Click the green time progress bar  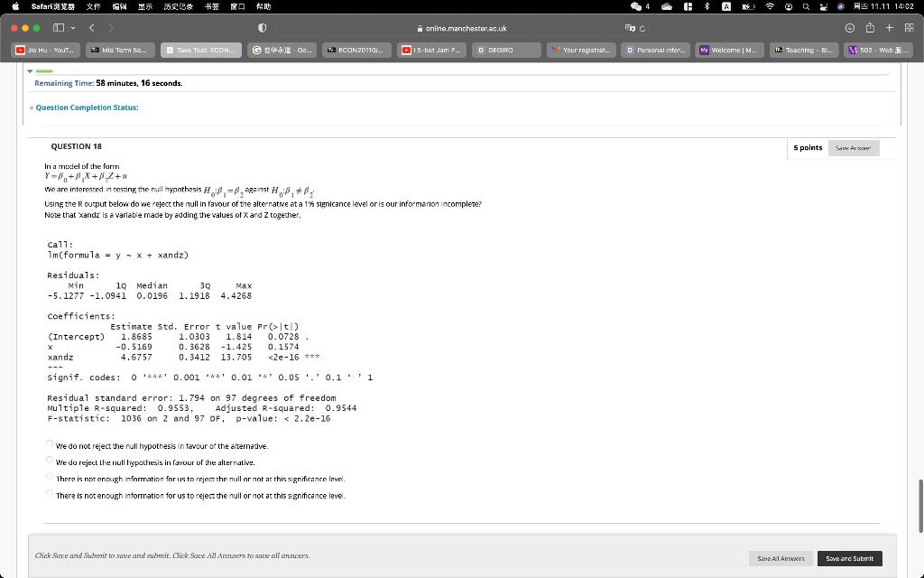[44, 70]
